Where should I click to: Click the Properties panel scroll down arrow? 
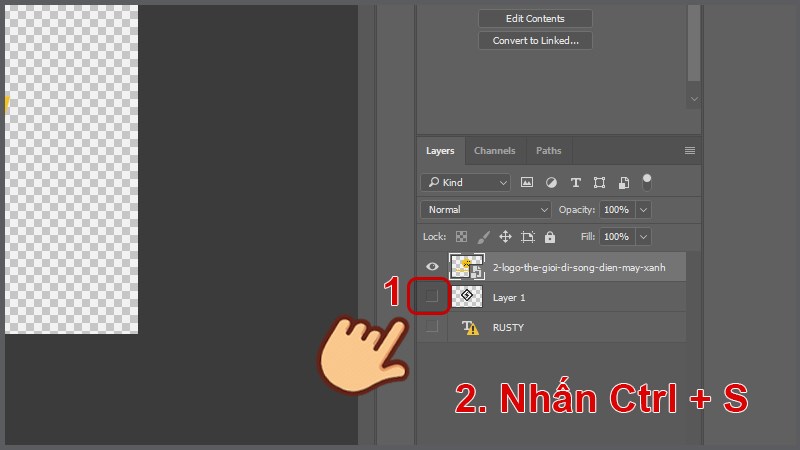point(694,99)
